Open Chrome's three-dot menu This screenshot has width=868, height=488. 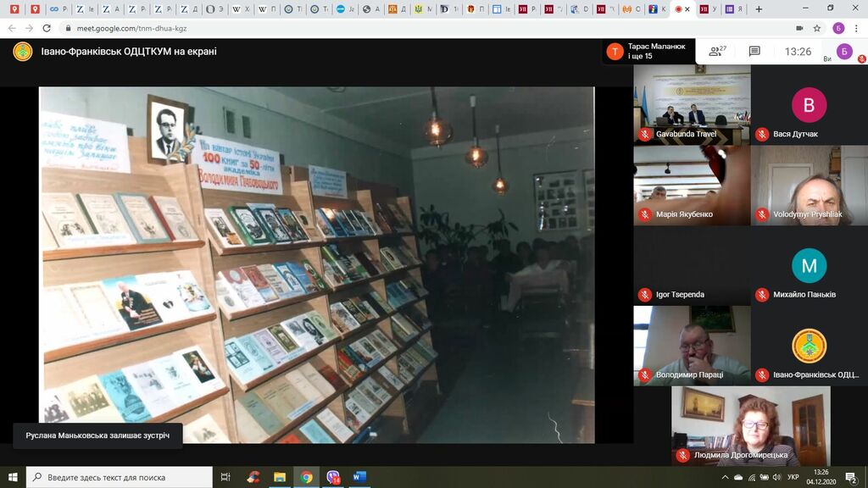pyautogui.click(x=856, y=27)
